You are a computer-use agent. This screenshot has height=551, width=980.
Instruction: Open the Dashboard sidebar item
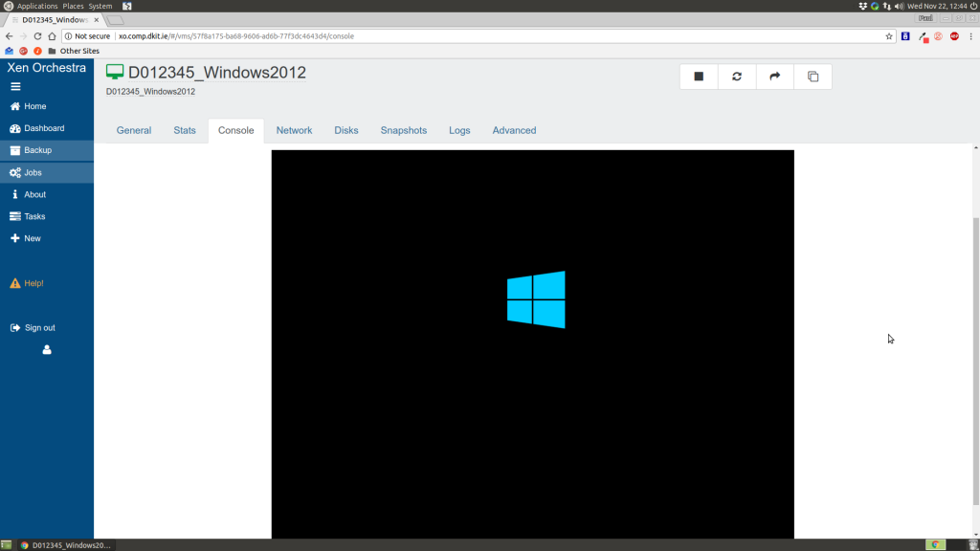47,128
